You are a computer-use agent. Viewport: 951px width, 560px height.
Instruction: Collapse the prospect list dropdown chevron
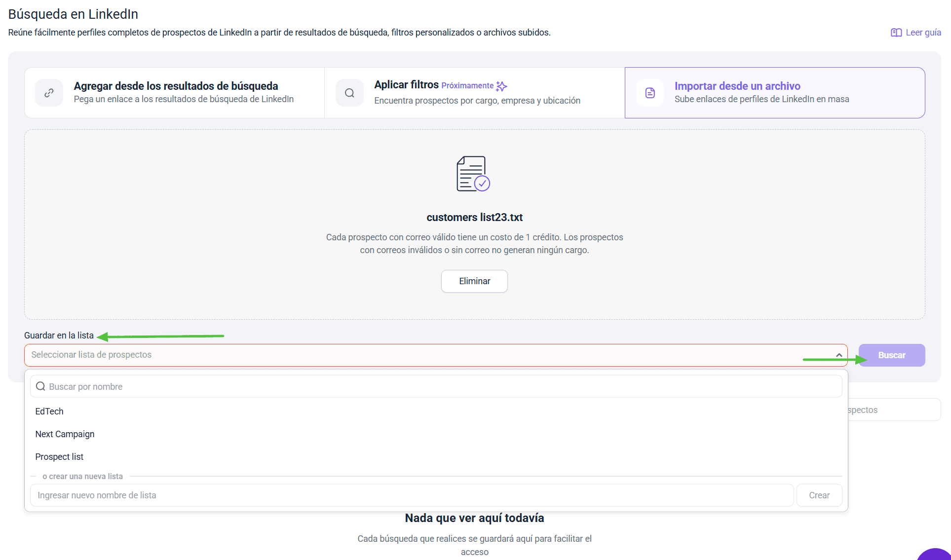pos(838,355)
